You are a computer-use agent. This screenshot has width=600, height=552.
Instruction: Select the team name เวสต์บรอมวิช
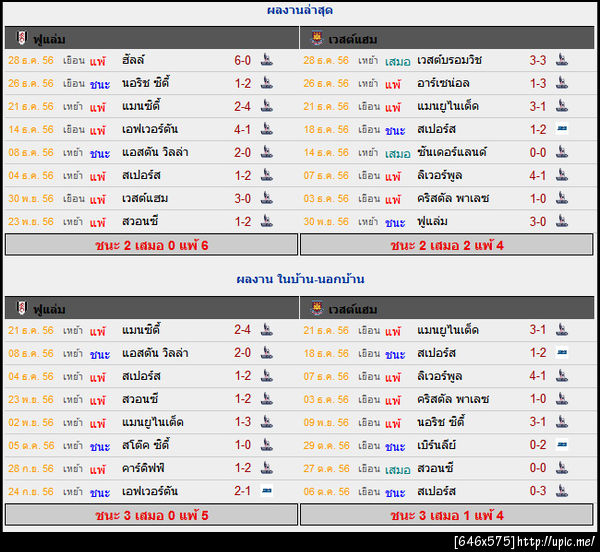click(x=449, y=60)
